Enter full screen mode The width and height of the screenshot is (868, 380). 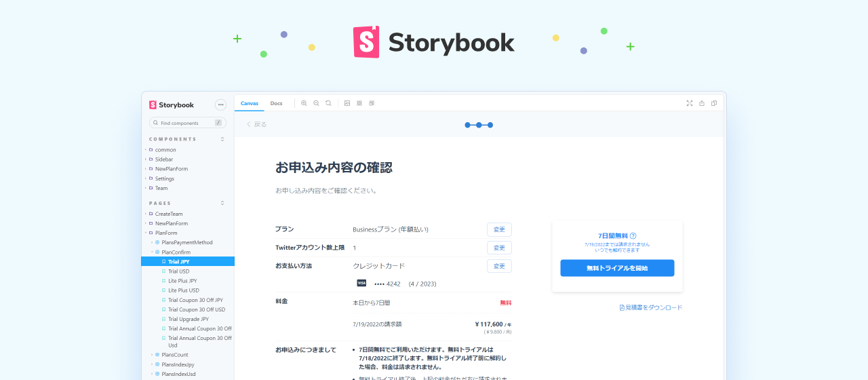coord(690,103)
